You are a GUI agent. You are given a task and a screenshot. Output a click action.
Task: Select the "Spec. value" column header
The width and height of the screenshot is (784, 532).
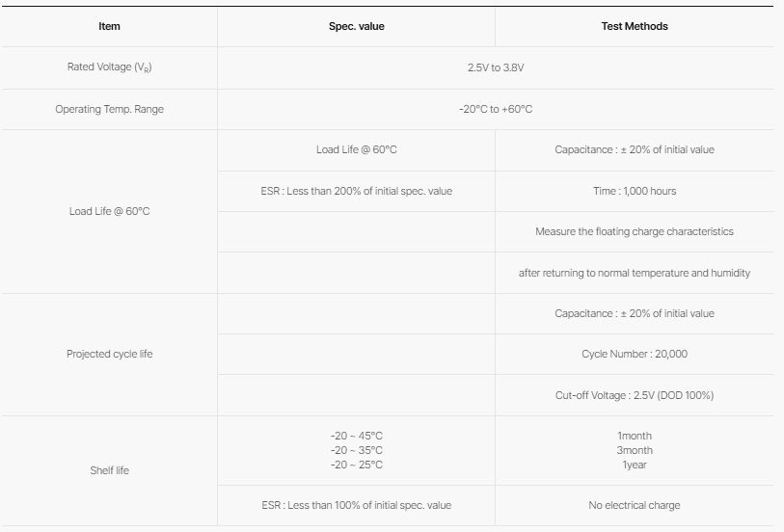click(356, 26)
